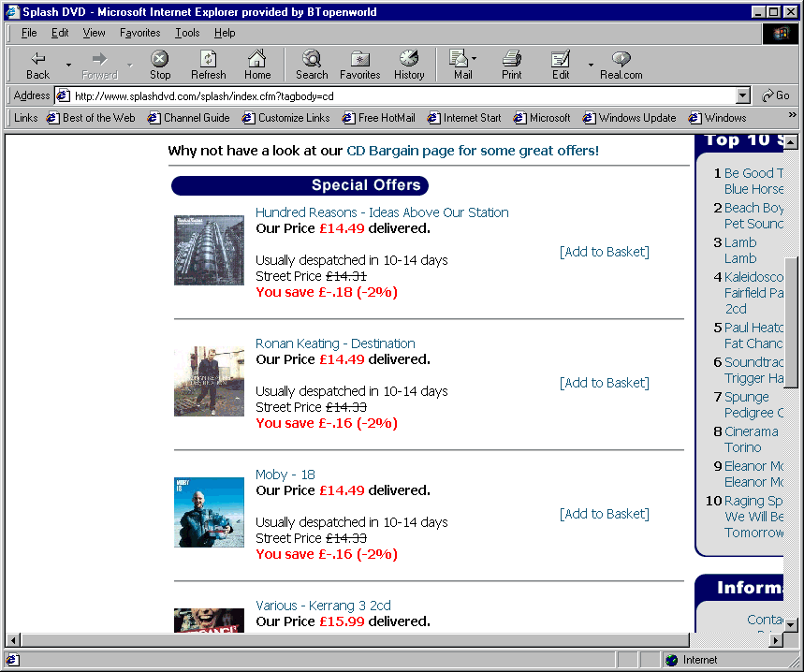
Task: Print the current page
Action: point(511,66)
